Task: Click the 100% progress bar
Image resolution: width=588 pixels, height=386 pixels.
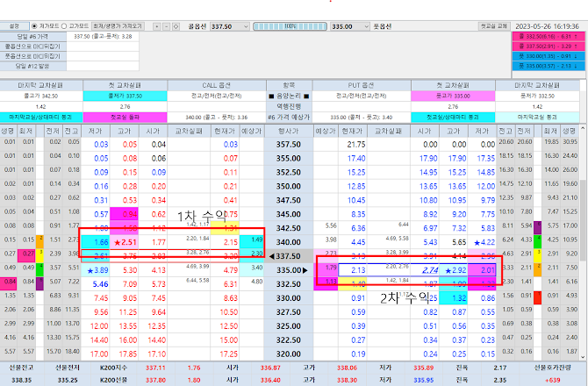Action: (x=290, y=26)
